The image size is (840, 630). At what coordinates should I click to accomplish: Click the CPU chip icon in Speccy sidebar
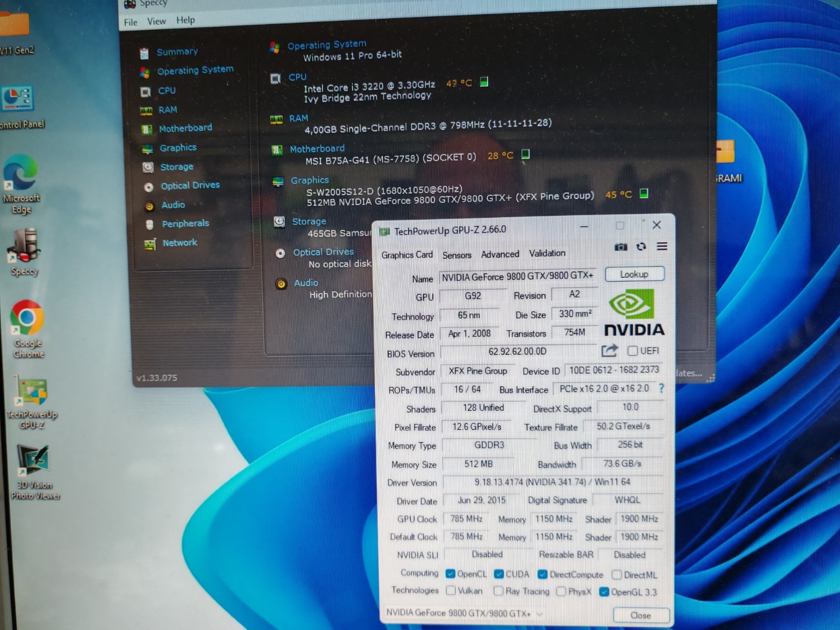coord(145,92)
